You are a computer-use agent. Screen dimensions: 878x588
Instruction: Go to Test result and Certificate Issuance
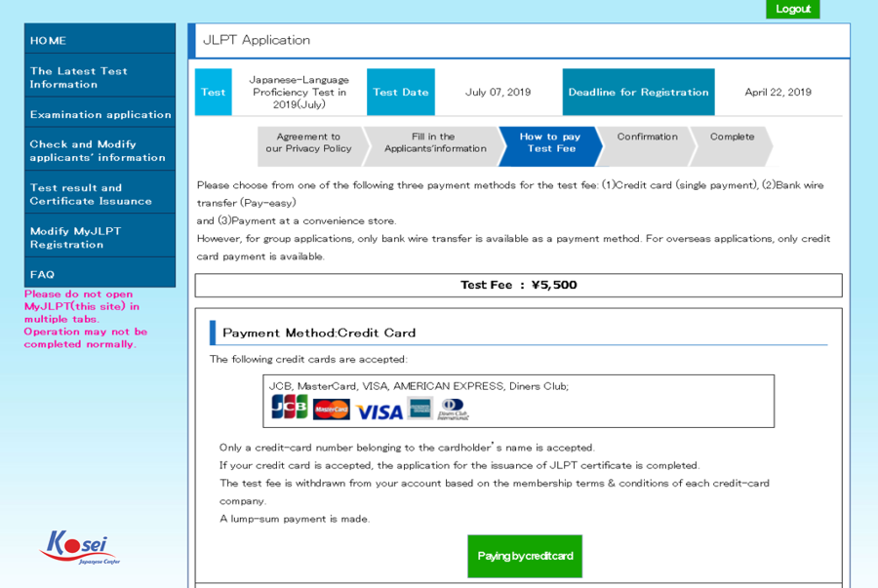[100, 194]
